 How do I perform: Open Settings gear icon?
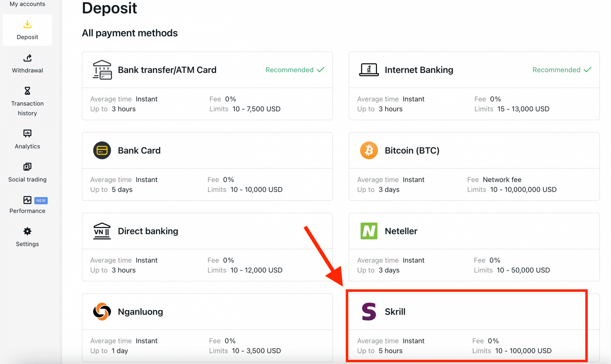(27, 231)
